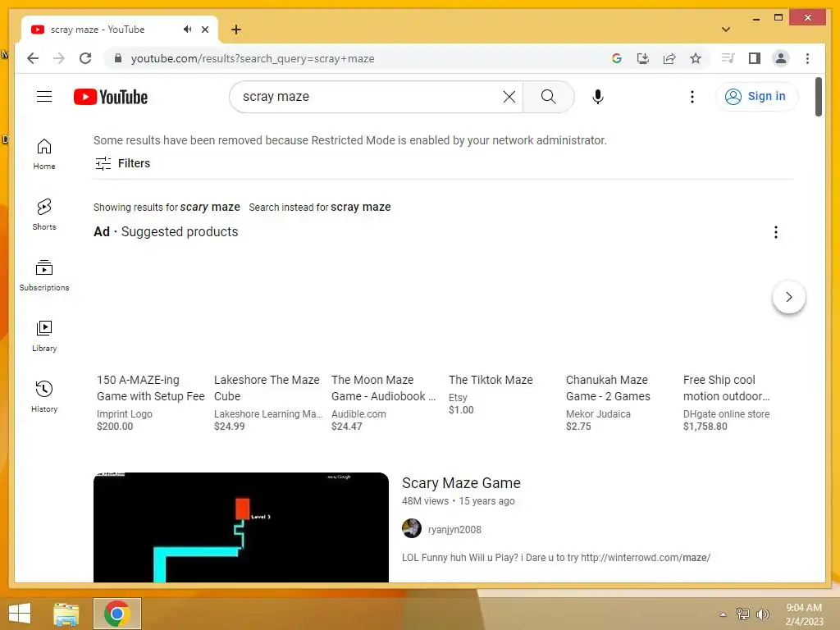Open YouTube settings three-dot menu
This screenshot has height=630, width=840.
point(692,97)
